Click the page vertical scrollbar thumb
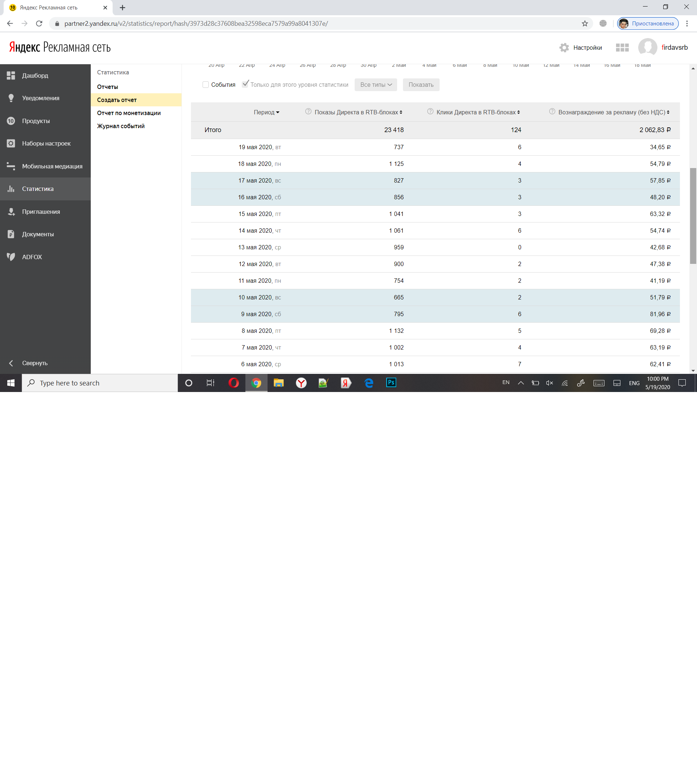Screen dimensions: 697x784 pyautogui.click(x=693, y=216)
